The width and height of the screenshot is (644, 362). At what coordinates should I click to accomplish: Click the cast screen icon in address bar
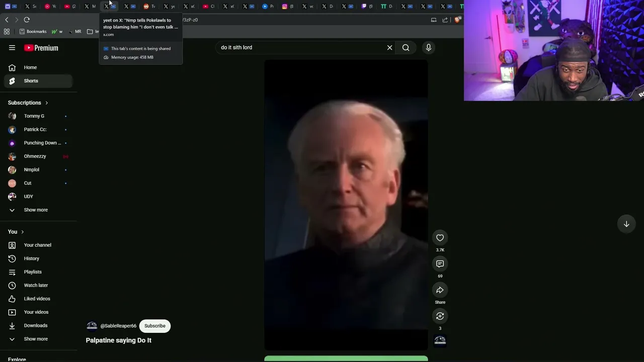coord(434,20)
